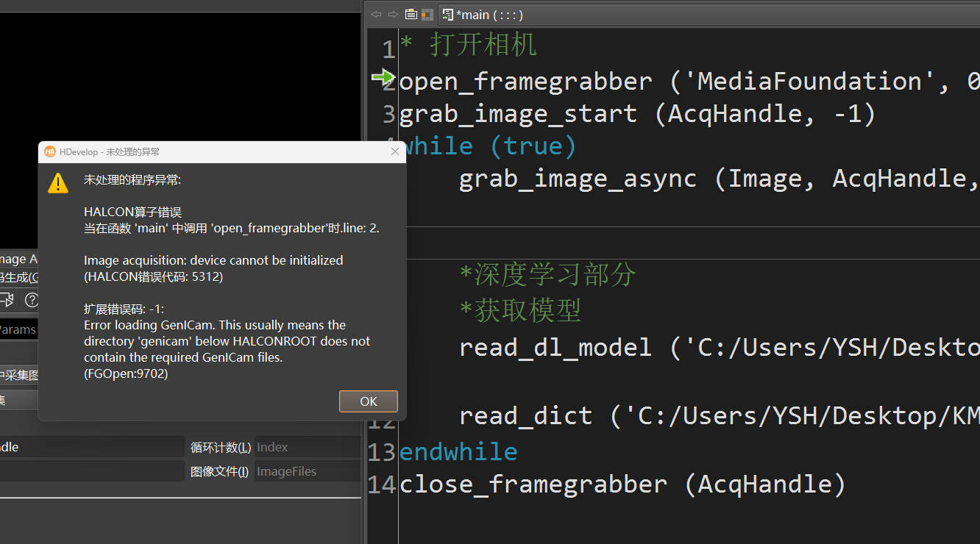Click line number 13 in the editor gutter

point(382,451)
